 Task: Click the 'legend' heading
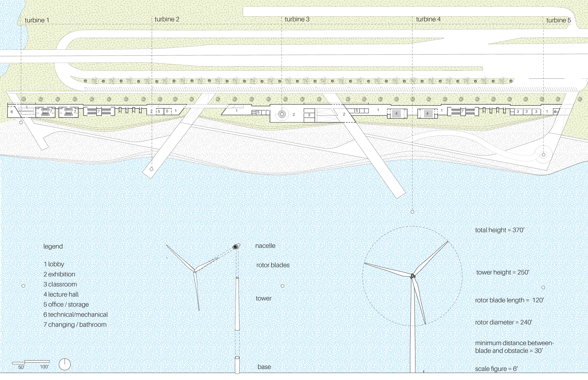click(53, 246)
